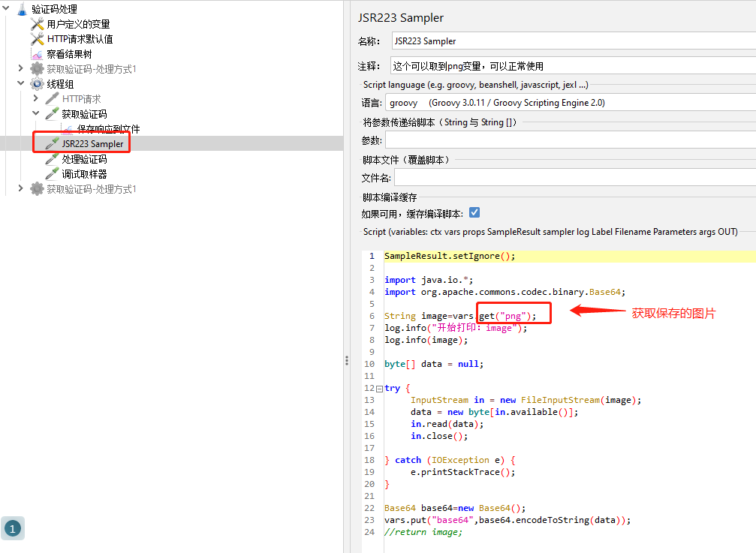Image resolution: width=756 pixels, height=553 pixels.
Task: Collapse the 获取验证码 sampler node
Action: pos(36,113)
